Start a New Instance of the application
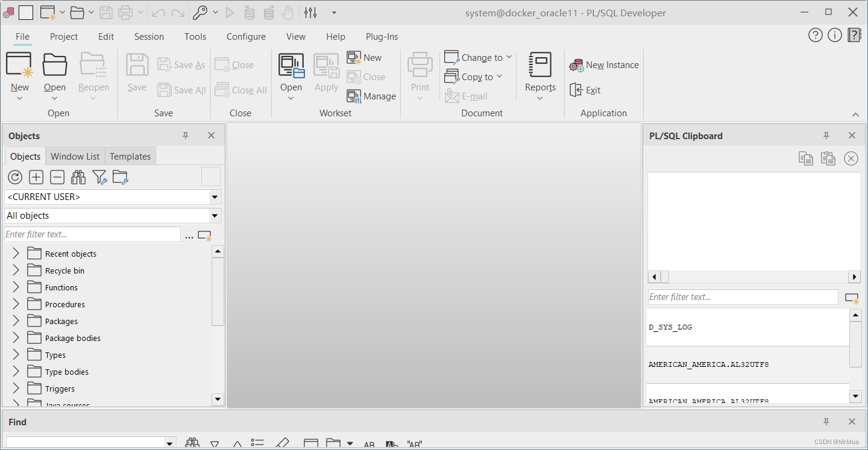 click(x=604, y=65)
